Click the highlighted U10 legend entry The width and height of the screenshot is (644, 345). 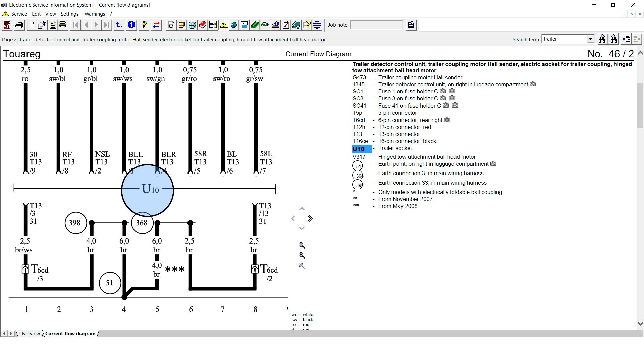pos(362,149)
